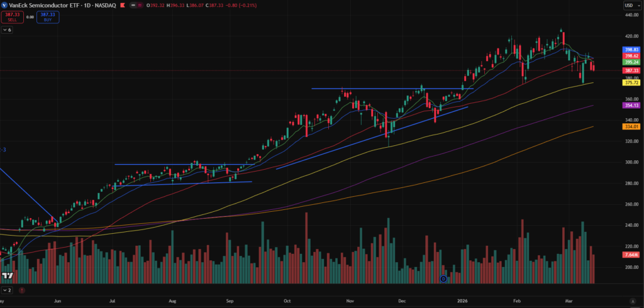The image size is (644, 308).
Task: Click the VanEck logo beside the symbol name
Action: [x=5, y=5]
